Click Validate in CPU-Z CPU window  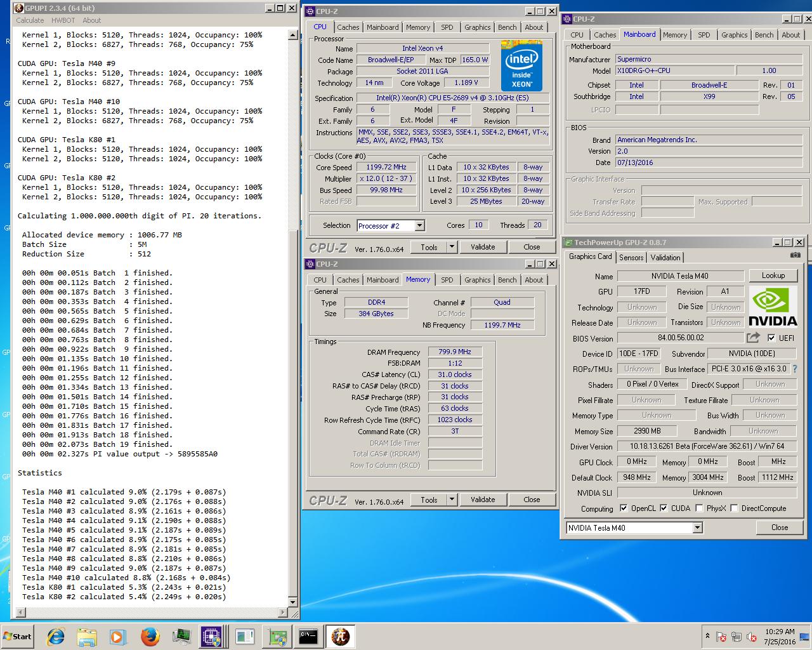(x=483, y=247)
